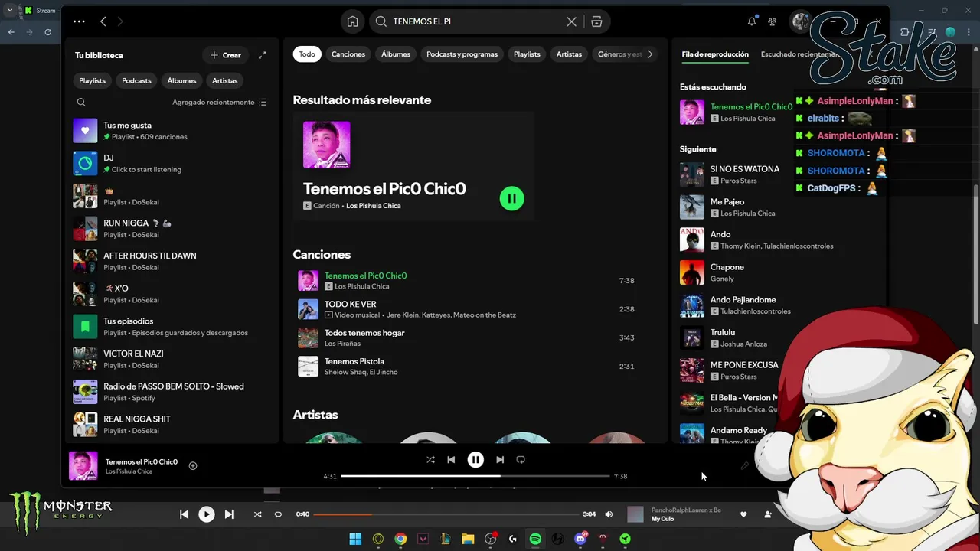
Task: Clear the search text with the X
Action: 571,21
